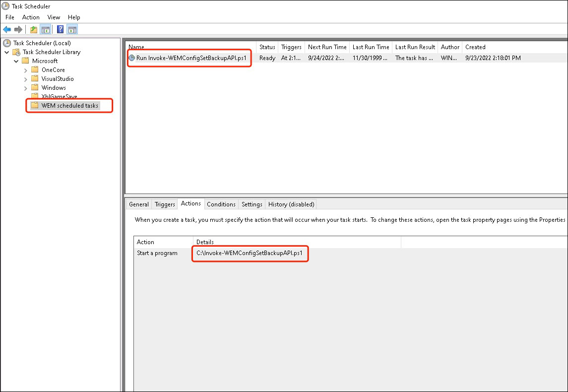Select WEM scheduled tasks folder label
This screenshot has width=568, height=392.
tap(70, 106)
